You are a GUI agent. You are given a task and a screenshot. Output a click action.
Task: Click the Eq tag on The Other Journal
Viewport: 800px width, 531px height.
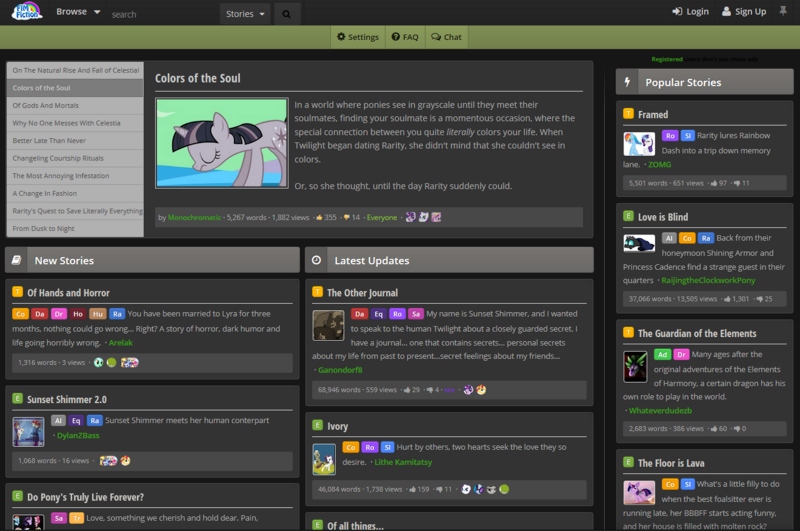[x=378, y=314]
